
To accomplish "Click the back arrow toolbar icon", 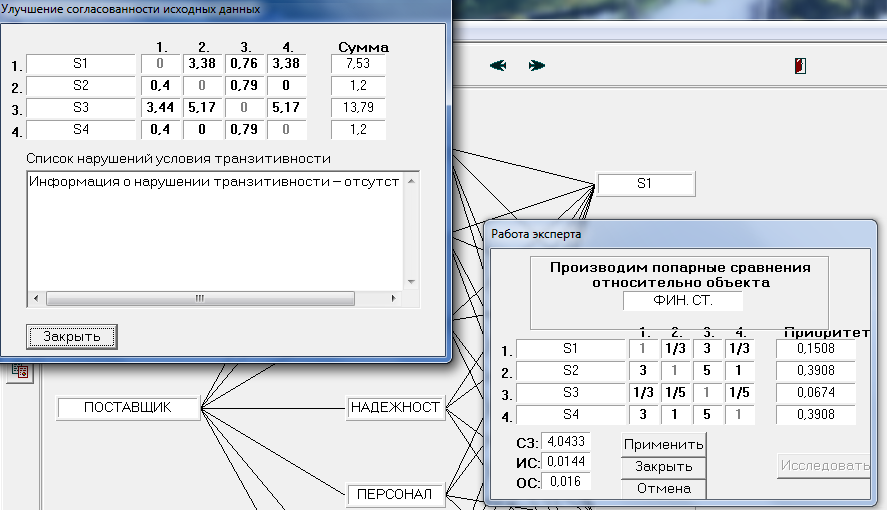I will (498, 66).
